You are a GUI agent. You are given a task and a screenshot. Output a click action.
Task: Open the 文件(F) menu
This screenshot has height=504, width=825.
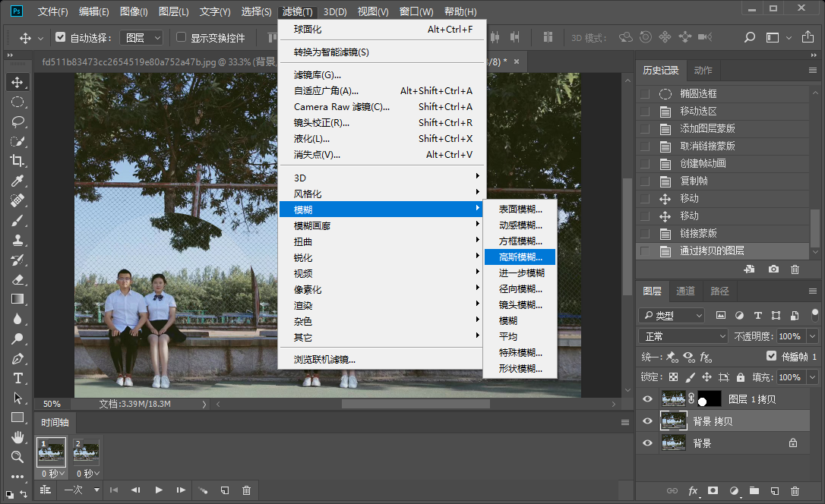(52, 11)
